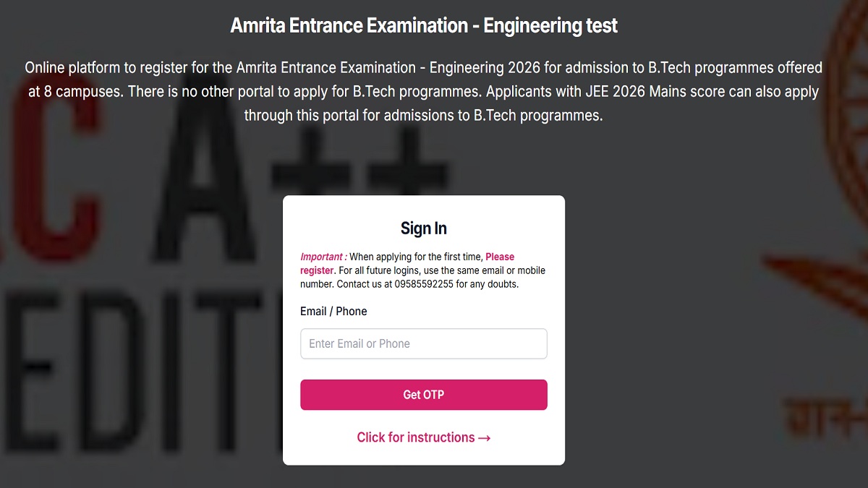Click the italic Important label

323,257
